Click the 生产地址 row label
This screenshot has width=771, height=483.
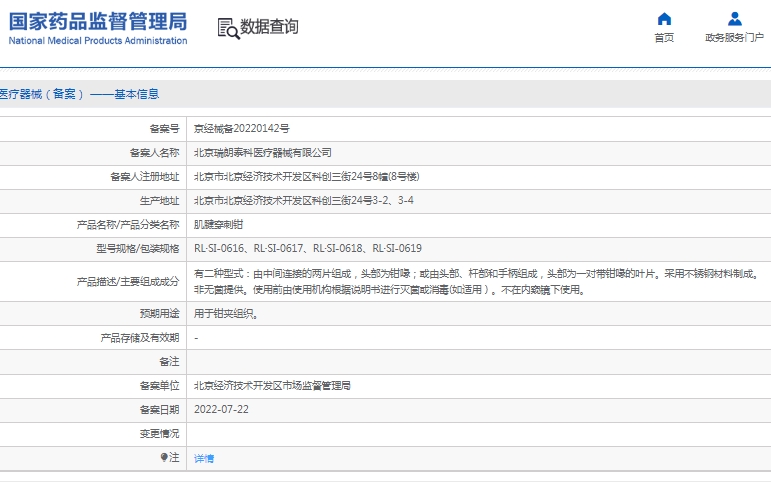tap(159, 201)
